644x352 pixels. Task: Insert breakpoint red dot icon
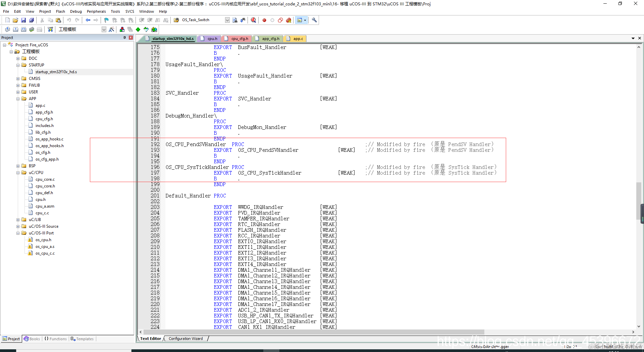tap(264, 20)
